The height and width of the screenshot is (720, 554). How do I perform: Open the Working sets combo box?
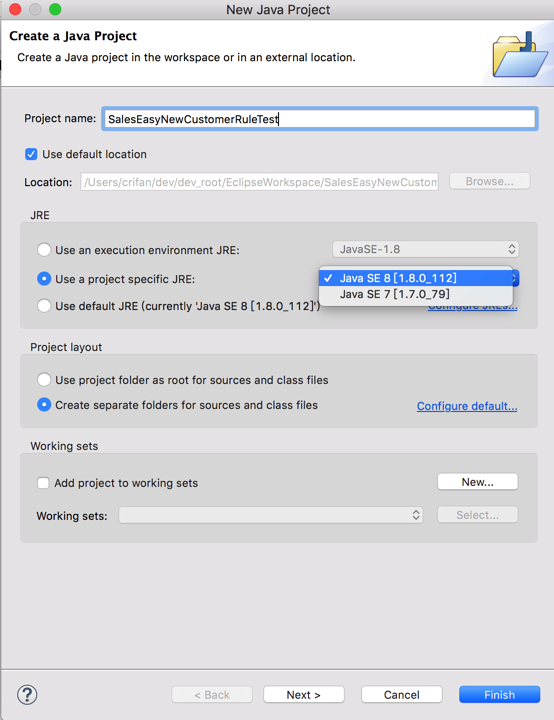(271, 515)
